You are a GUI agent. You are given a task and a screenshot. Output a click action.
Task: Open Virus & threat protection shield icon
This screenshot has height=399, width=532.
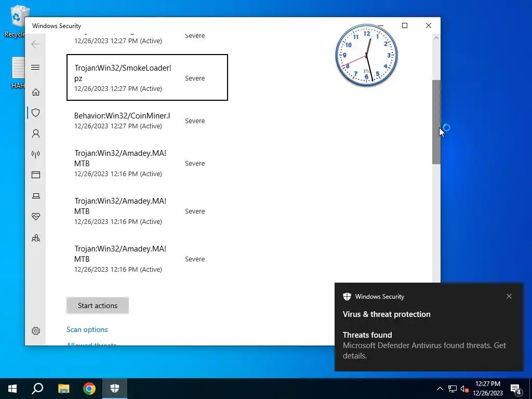36,113
